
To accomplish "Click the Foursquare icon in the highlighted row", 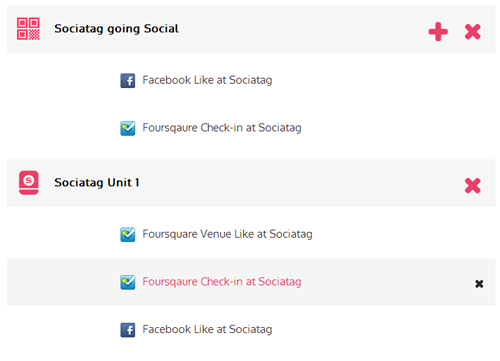I will 128,282.
